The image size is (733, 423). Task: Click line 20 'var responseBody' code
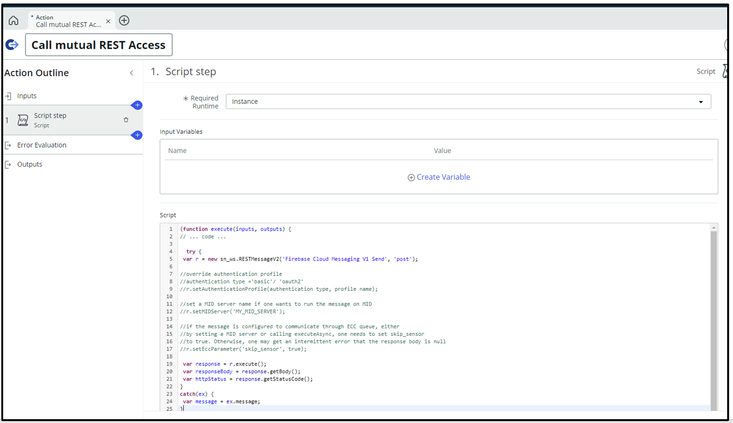(x=242, y=372)
